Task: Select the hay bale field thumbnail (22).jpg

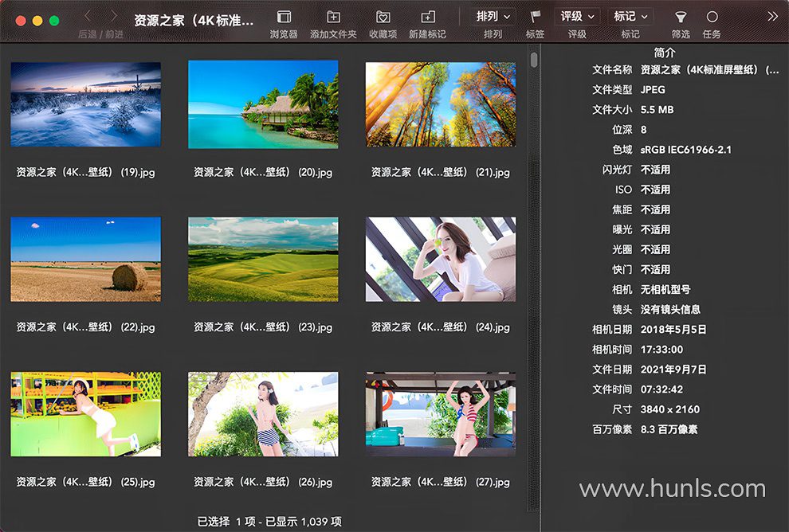Action: (85, 260)
